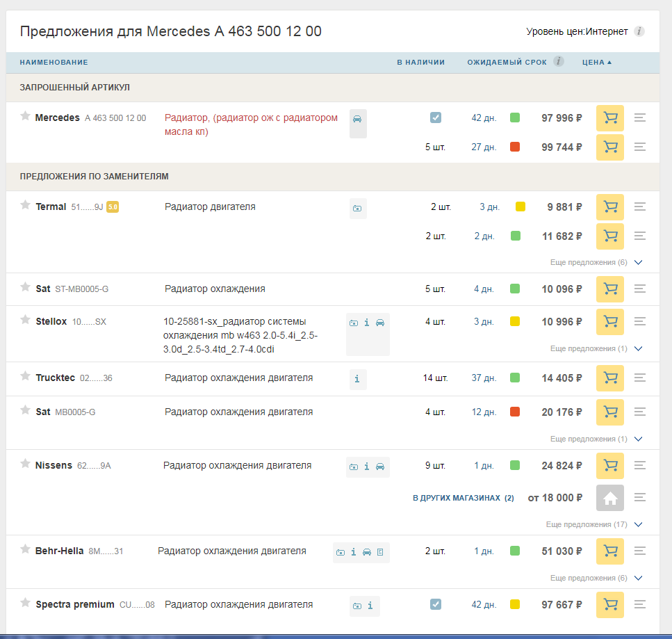Click 27 дн. delivery term for Mercedes

coord(484,147)
